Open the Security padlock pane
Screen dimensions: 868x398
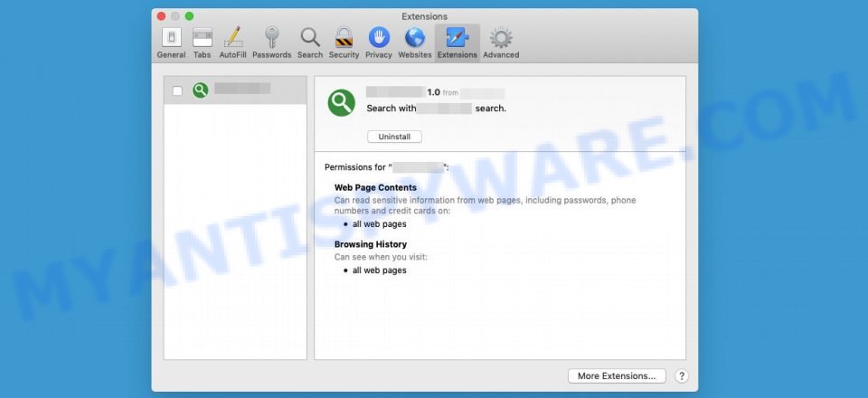coord(344,43)
